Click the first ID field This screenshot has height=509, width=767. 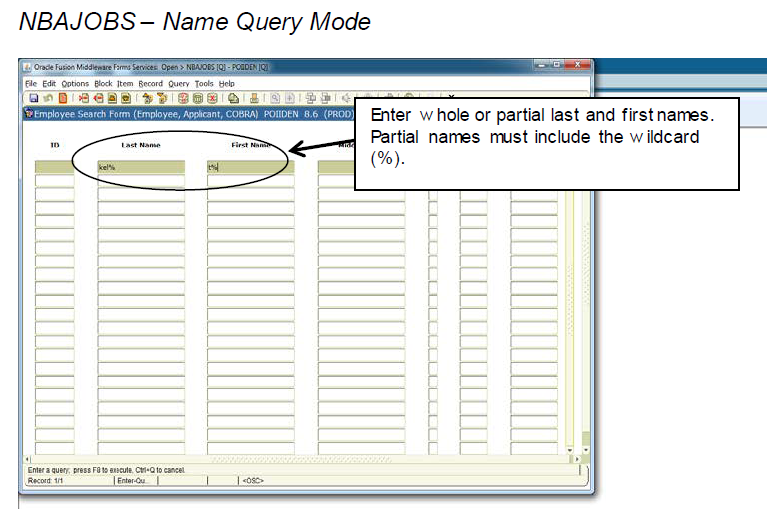(54, 167)
